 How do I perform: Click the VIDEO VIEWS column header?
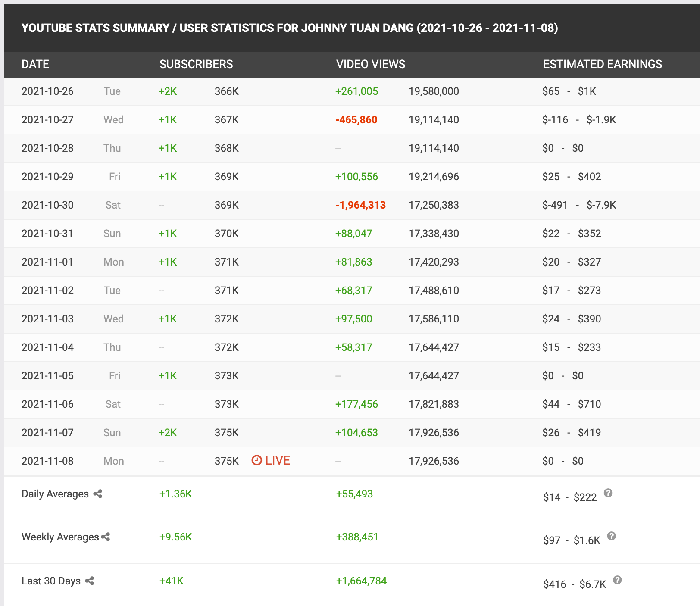pos(371,64)
